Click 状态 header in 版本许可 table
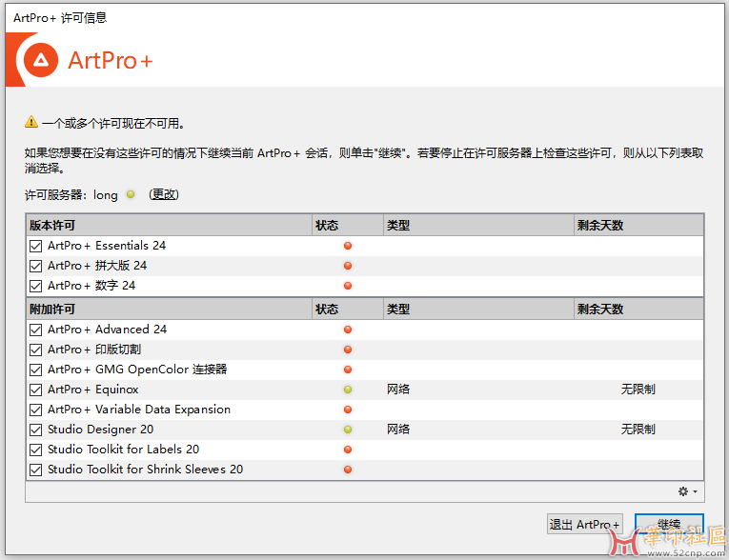Image resolution: width=729 pixels, height=560 pixels. point(348,226)
